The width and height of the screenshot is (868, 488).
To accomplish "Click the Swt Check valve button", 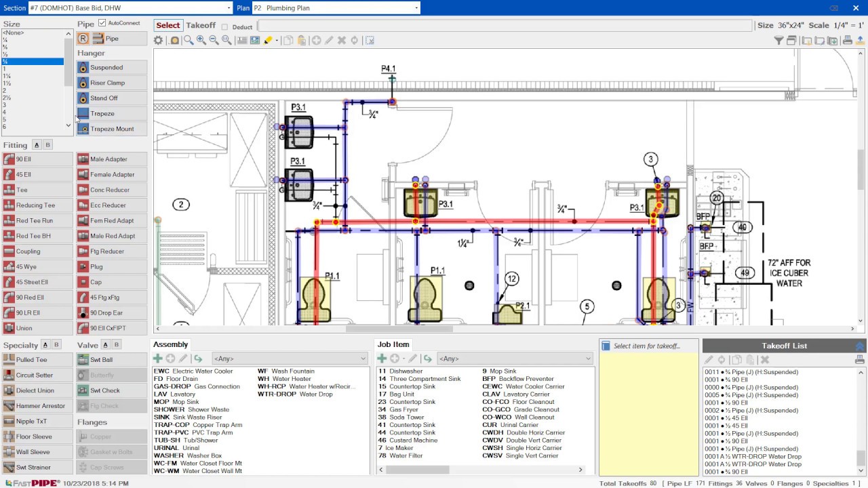I will click(x=112, y=390).
